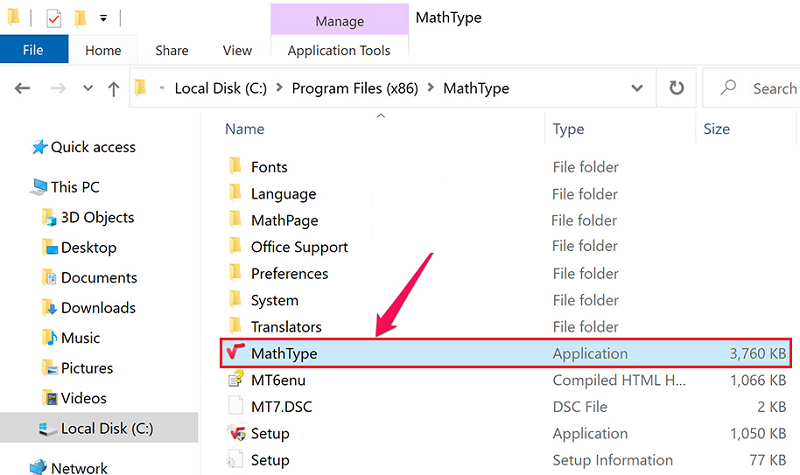Click the "1,050 KB" size value
This screenshot has width=800, height=475.
pos(758,433)
